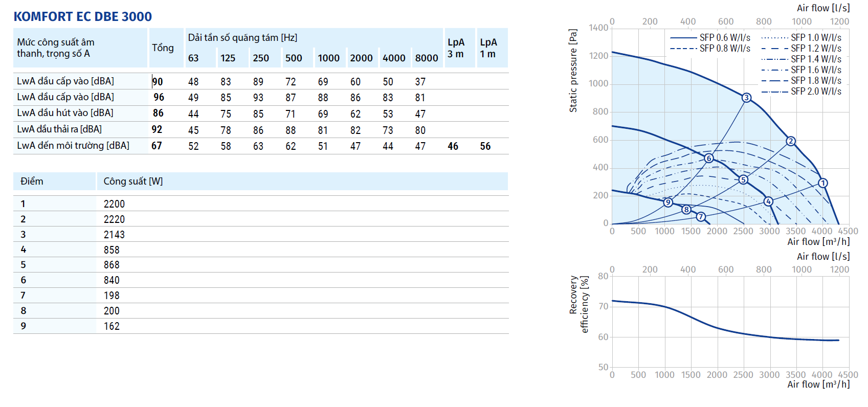Select "Air flow [l/s]" label above efficiency chart
The width and height of the screenshot is (868, 407).
pyautogui.click(x=823, y=257)
